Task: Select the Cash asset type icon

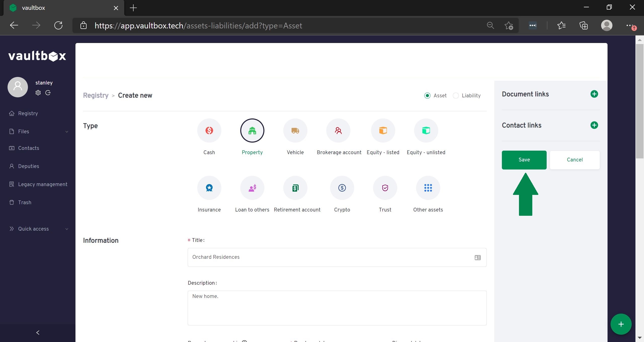Action: 209,131
